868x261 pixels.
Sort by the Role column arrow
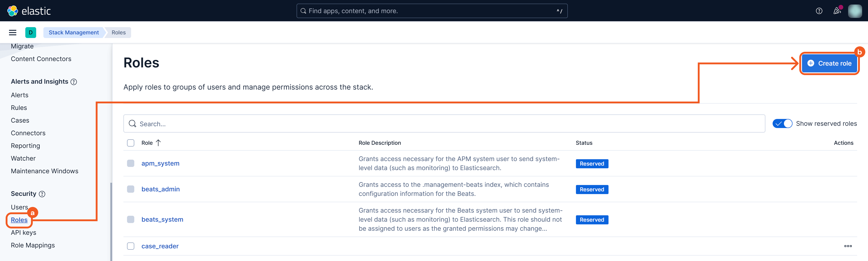tap(158, 143)
